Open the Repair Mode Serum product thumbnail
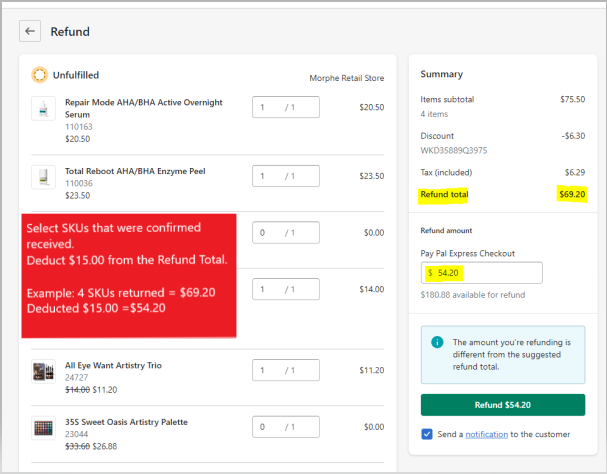This screenshot has height=474, width=607. [43, 108]
